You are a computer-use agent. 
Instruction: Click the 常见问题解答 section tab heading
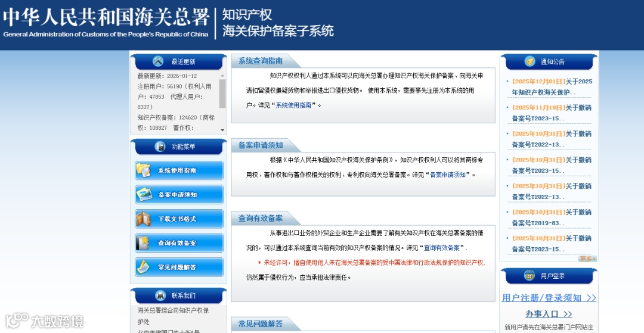(261, 323)
